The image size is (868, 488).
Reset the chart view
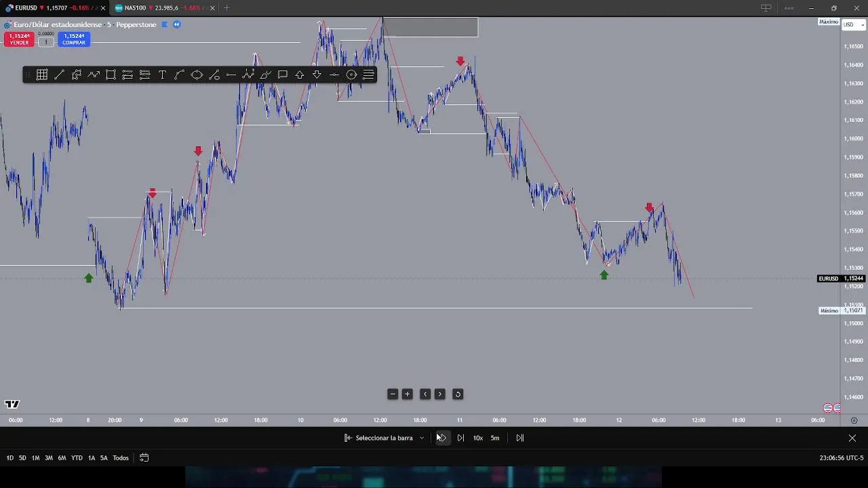458,394
